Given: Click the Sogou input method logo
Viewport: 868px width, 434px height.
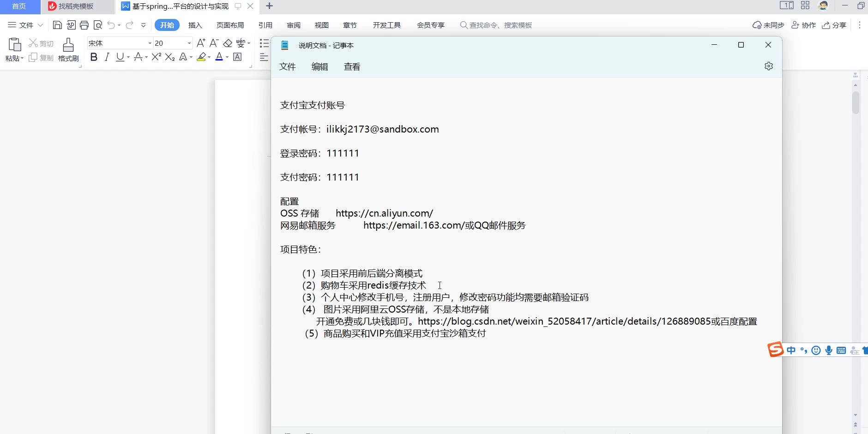Looking at the screenshot, I should tap(776, 350).
